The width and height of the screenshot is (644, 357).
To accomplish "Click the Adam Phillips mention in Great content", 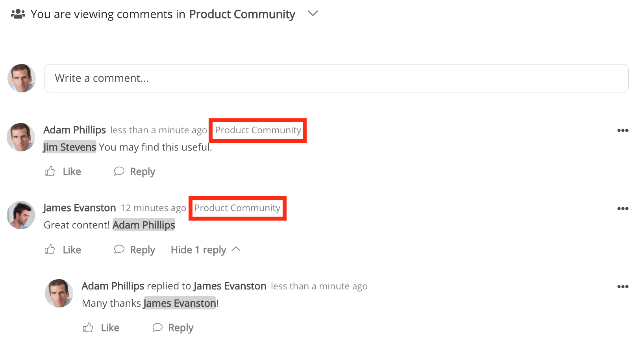I will pos(144,225).
